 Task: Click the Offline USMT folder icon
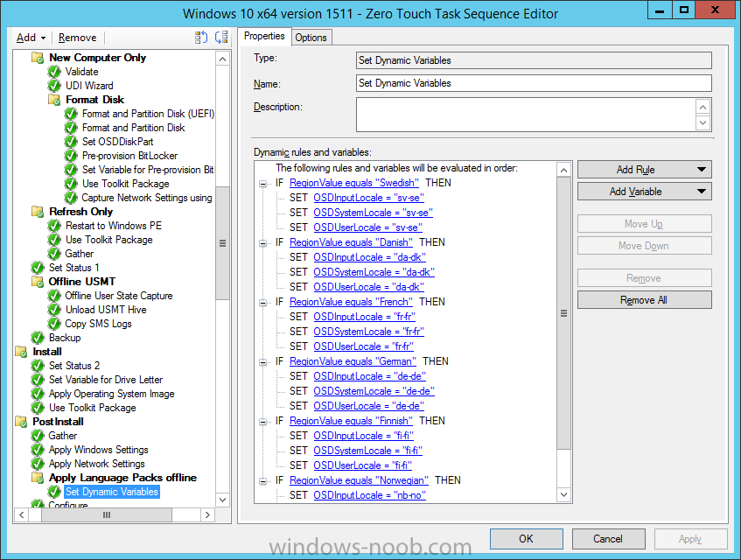coord(38,282)
